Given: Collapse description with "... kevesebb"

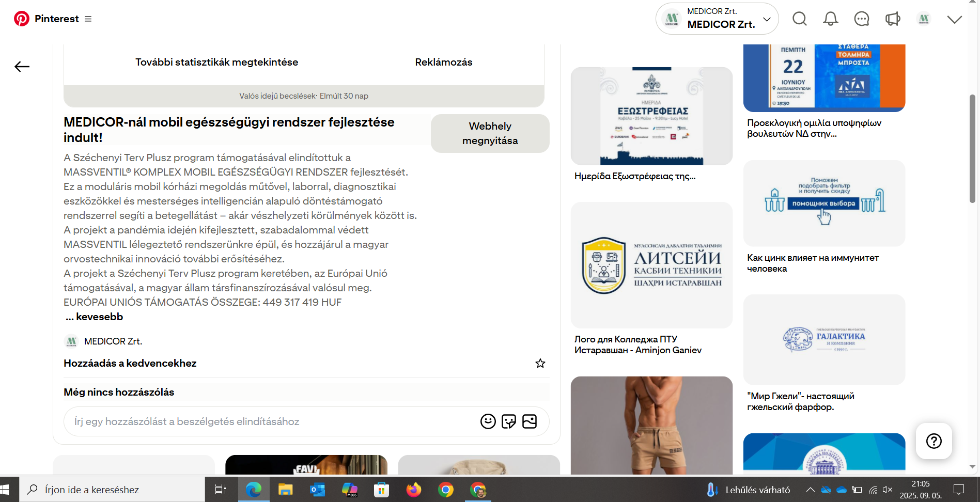Looking at the screenshot, I should [95, 317].
